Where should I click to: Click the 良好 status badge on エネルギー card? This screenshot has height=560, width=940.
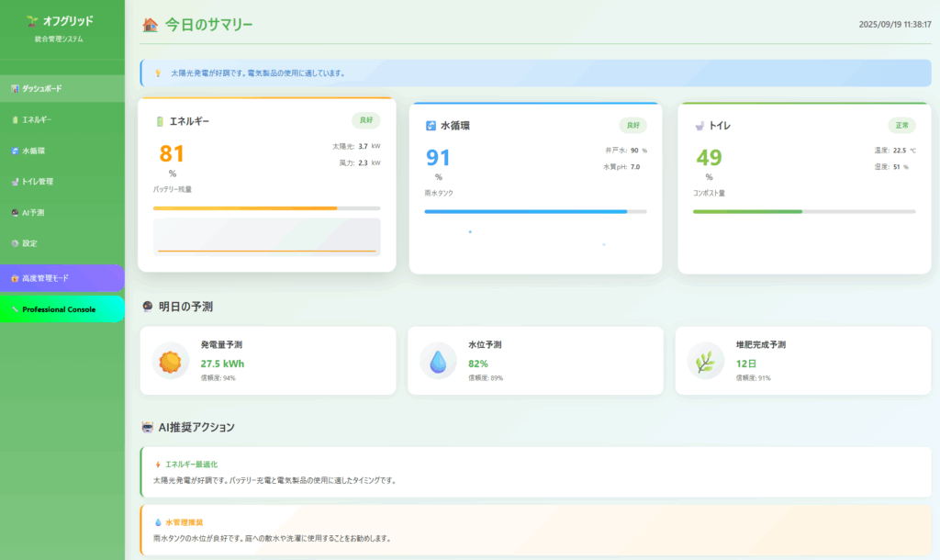point(365,120)
